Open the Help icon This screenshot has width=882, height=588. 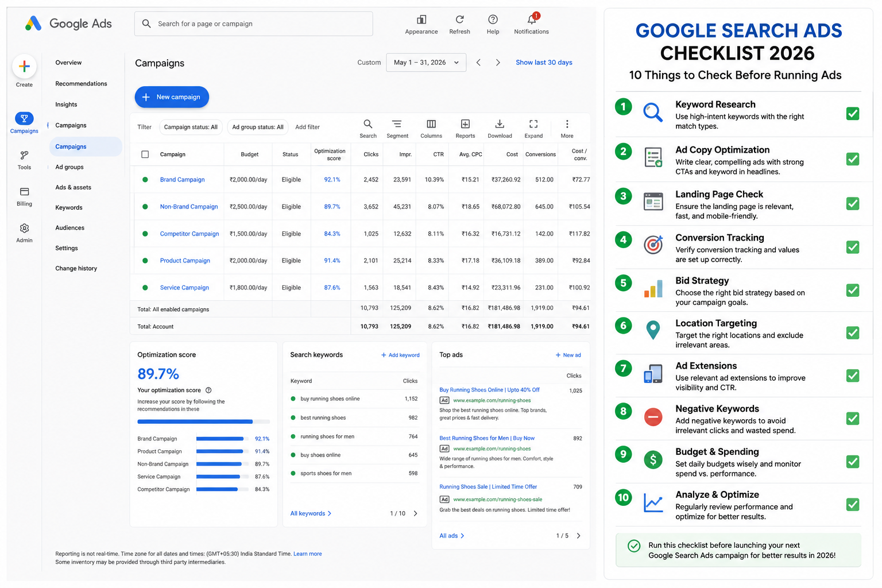tap(493, 20)
